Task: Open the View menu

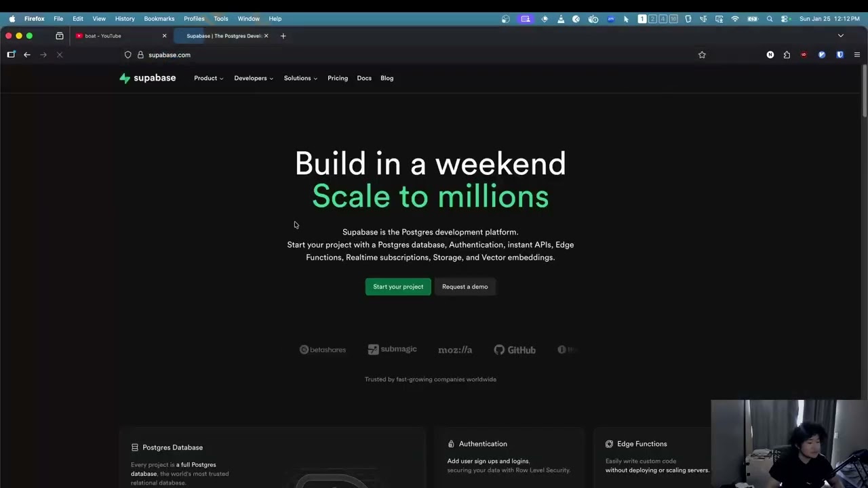Action: (x=99, y=19)
